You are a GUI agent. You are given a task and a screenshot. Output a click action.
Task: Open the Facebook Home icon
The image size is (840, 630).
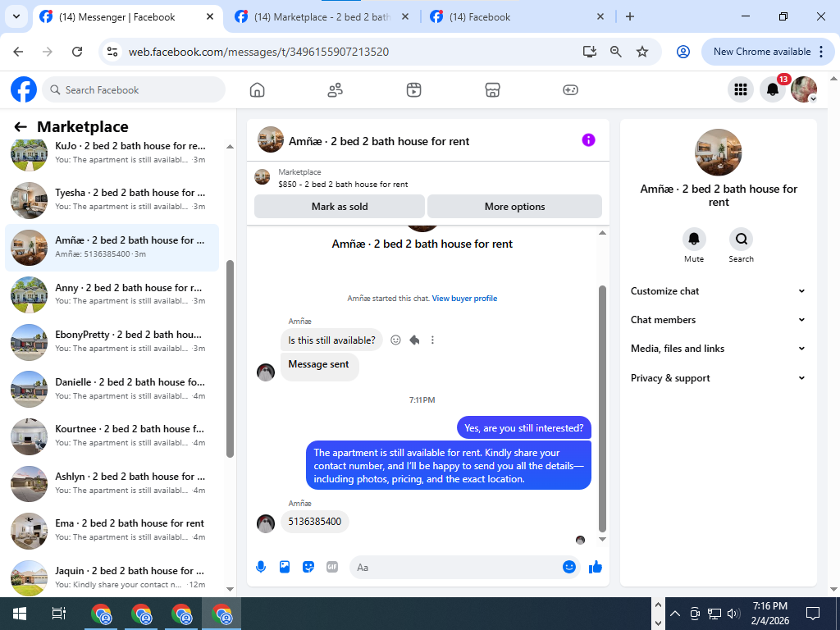pos(257,90)
